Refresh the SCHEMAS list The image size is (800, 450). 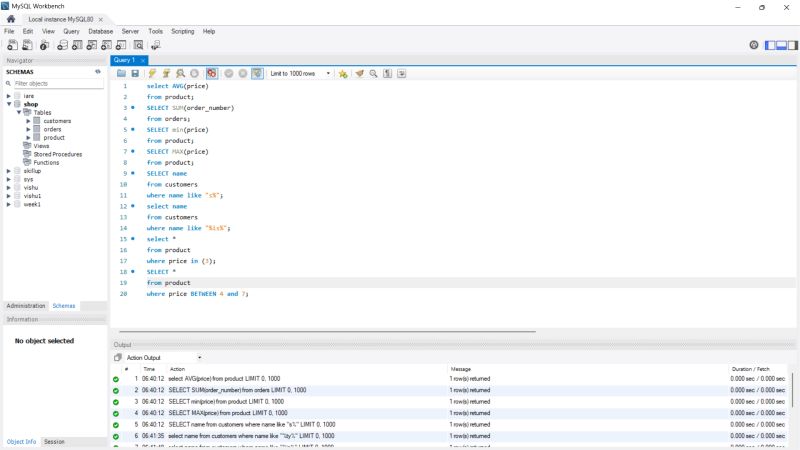pyautogui.click(x=97, y=72)
